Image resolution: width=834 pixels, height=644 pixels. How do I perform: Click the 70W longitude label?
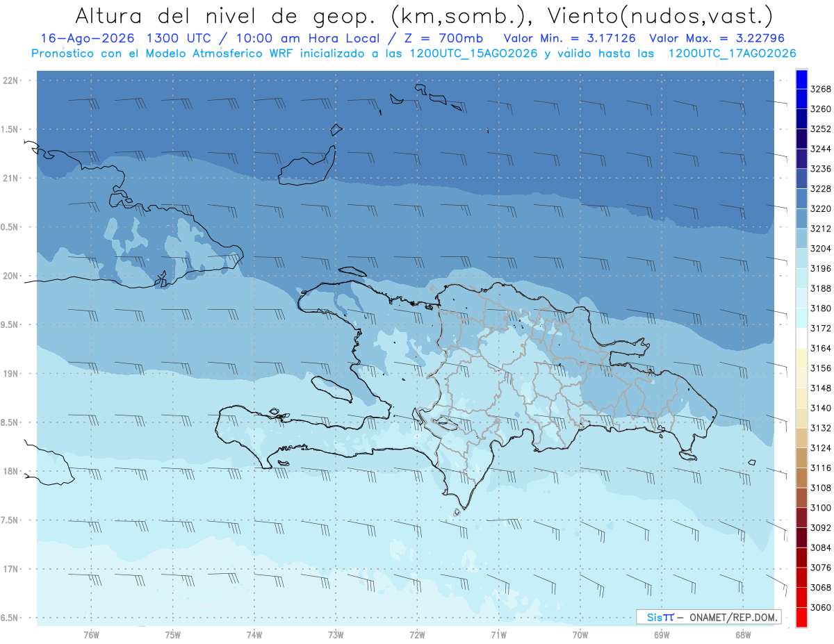pyautogui.click(x=580, y=635)
